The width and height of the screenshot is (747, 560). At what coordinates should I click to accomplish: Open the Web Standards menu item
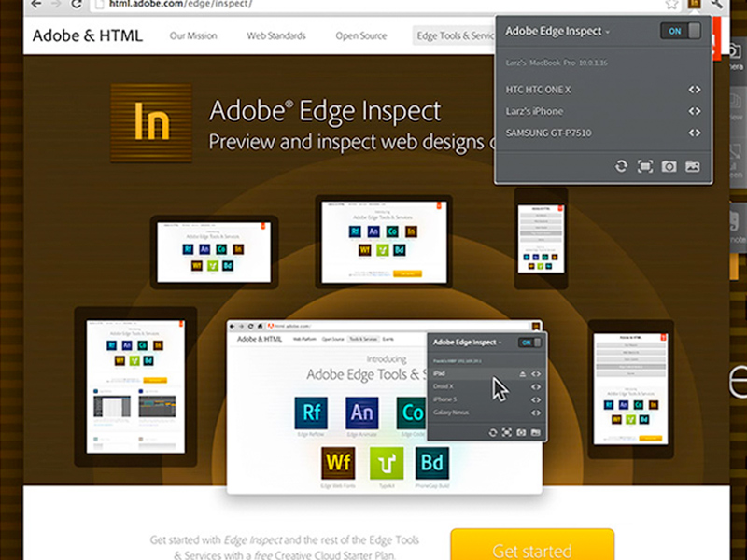pos(276,35)
